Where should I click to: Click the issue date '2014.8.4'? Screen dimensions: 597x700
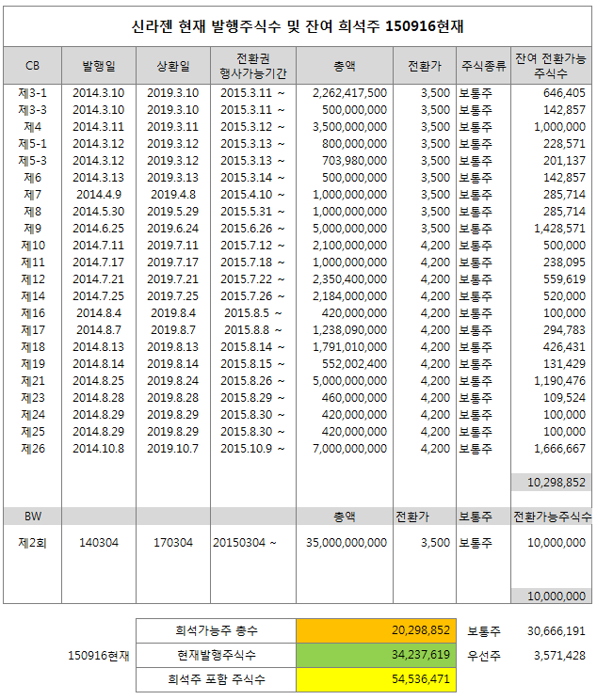click(99, 313)
